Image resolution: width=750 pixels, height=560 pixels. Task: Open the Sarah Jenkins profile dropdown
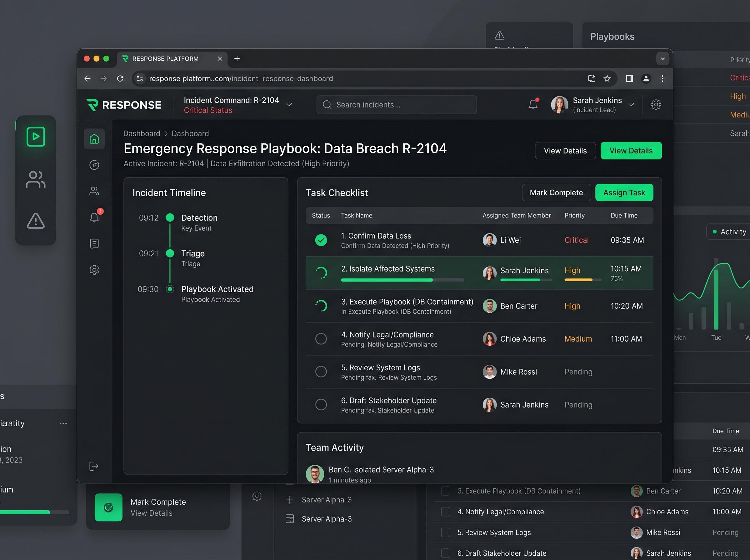(631, 105)
